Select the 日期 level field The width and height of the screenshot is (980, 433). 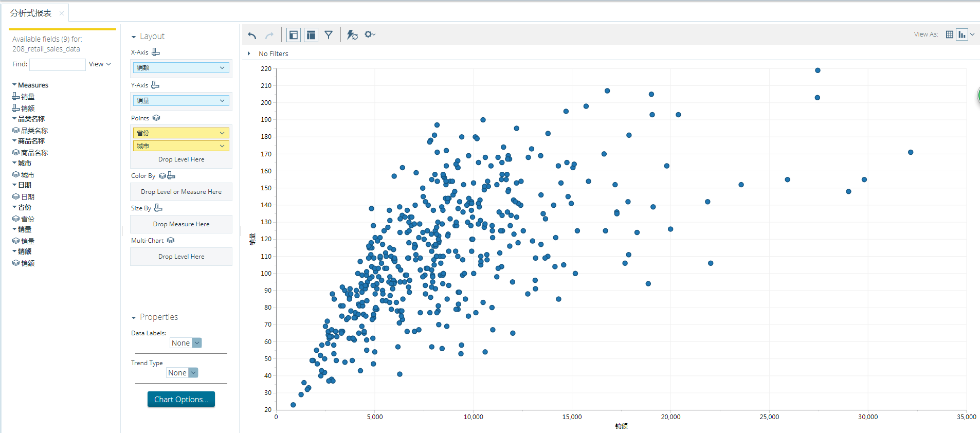click(24, 197)
